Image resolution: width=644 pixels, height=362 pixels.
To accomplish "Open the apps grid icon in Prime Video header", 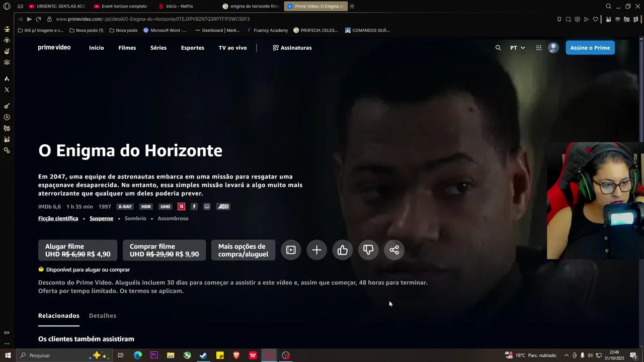I will point(539,48).
